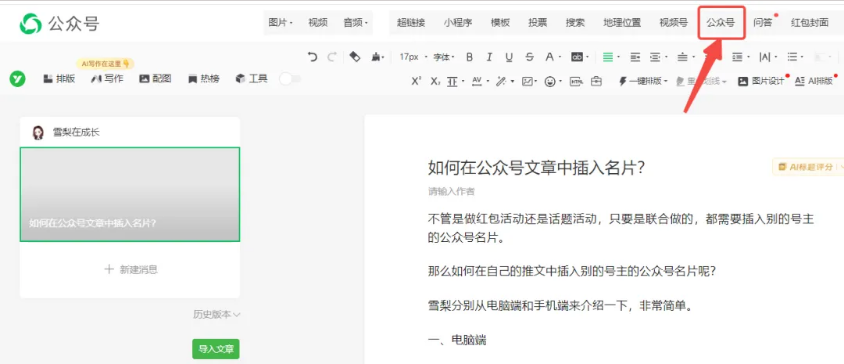Open the 写作 AI writing panel

click(107, 79)
